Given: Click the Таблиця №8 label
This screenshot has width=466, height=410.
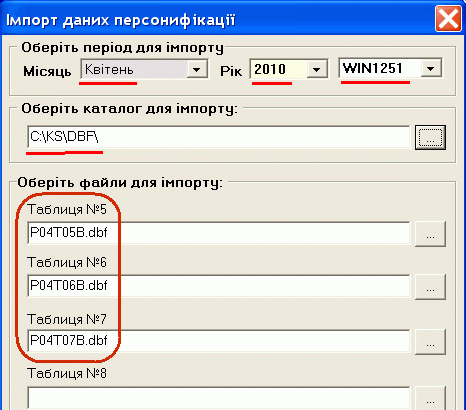Looking at the screenshot, I should 67,373.
